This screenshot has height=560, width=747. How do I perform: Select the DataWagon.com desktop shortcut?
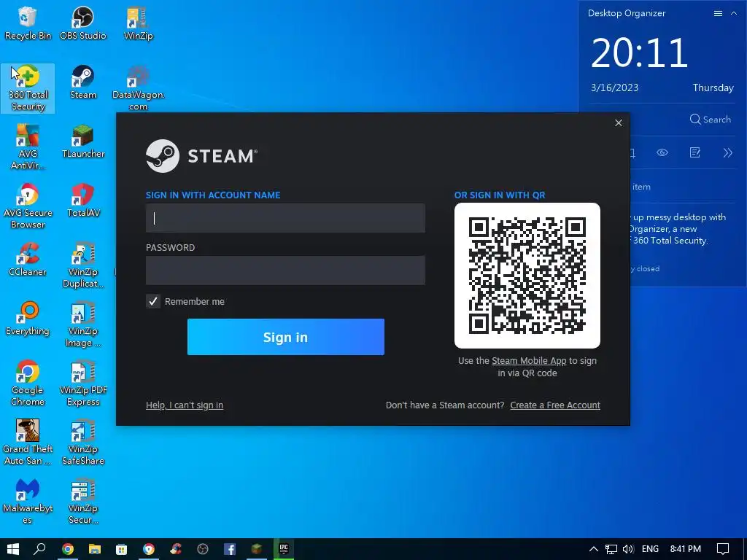click(138, 88)
